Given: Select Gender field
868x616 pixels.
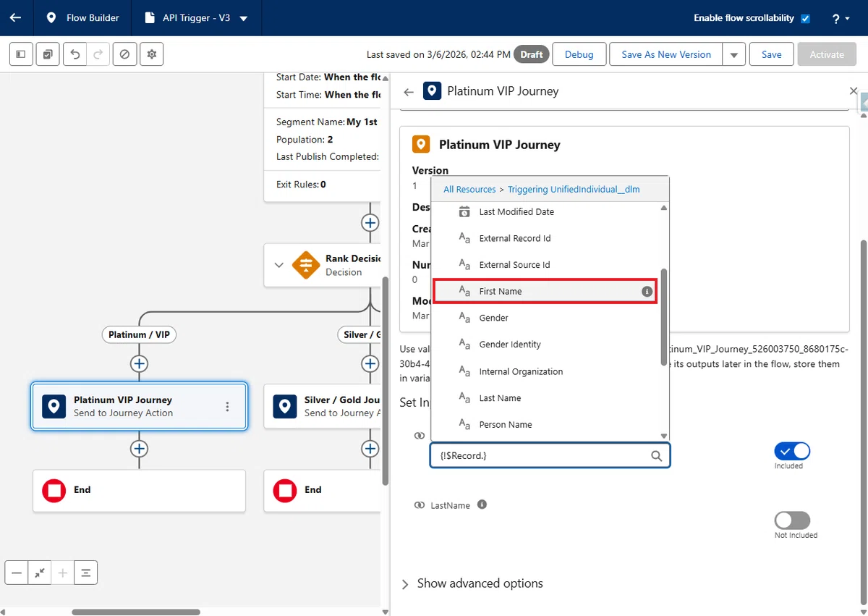Looking at the screenshot, I should [x=545, y=318].
